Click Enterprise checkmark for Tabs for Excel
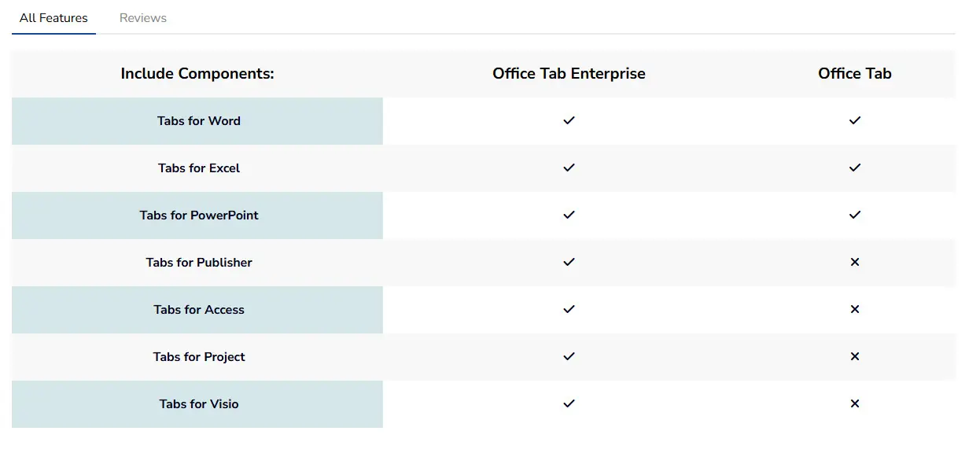980x453 pixels. pyautogui.click(x=569, y=168)
